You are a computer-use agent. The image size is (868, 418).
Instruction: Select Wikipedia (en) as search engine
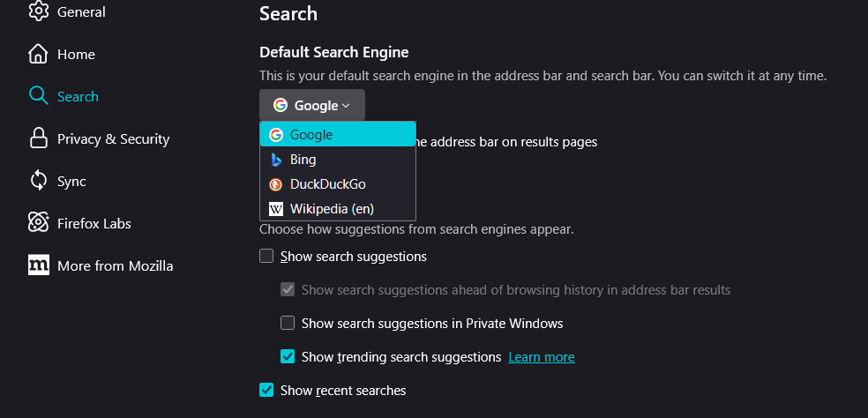click(x=338, y=209)
